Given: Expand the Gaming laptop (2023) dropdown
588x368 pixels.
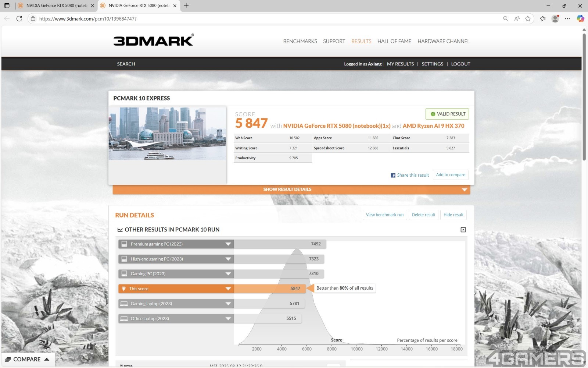Looking at the screenshot, I should point(228,304).
